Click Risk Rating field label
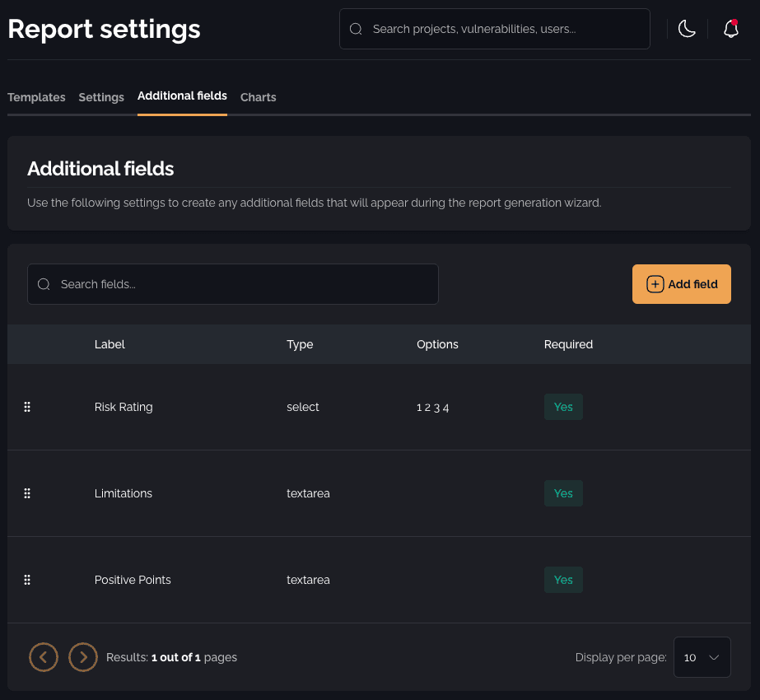The height and width of the screenshot is (700, 760). pos(124,407)
